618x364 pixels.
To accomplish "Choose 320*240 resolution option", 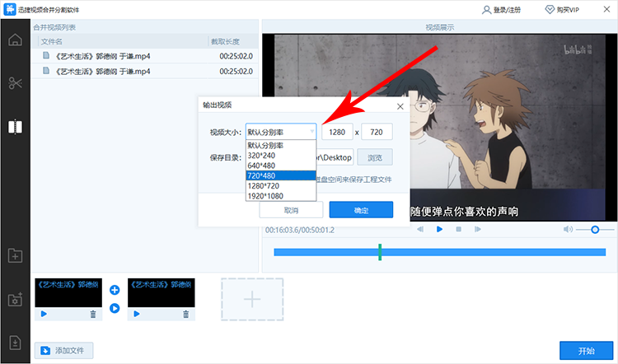I will pyautogui.click(x=281, y=155).
